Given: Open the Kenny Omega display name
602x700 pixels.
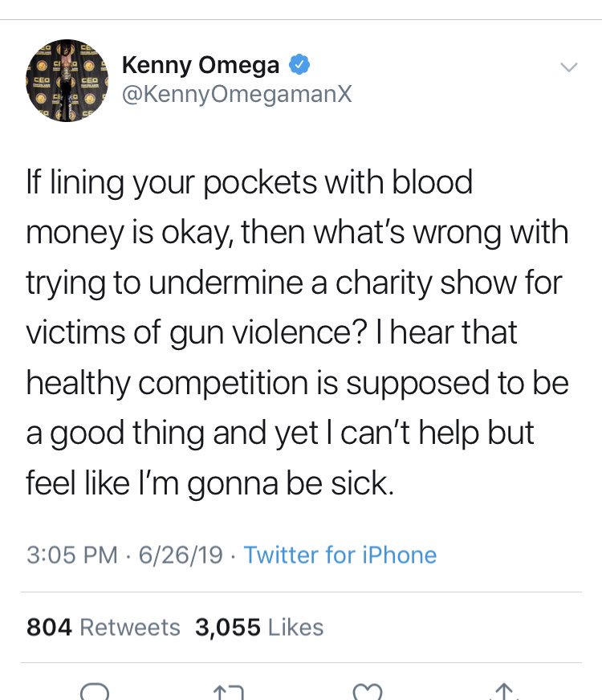Looking at the screenshot, I should pyautogui.click(x=201, y=66).
